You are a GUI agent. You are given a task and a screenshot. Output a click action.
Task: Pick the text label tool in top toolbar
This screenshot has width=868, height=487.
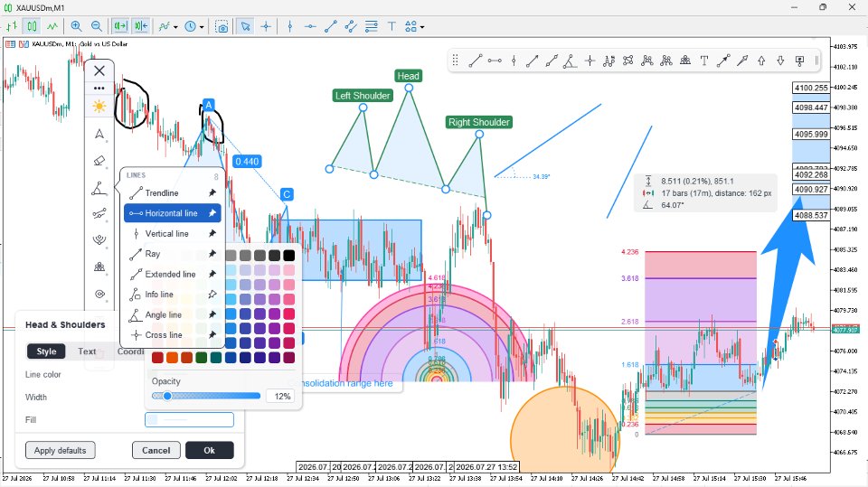pyautogui.click(x=392, y=26)
